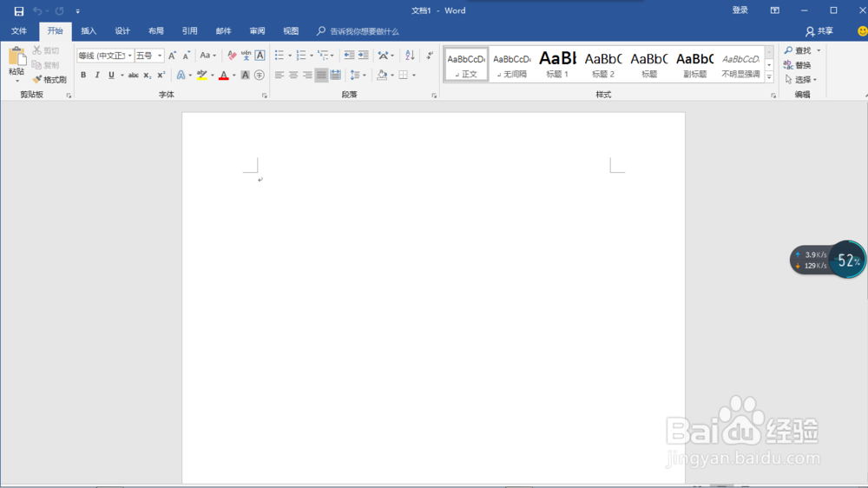Click the Sign in (登录) button

(x=740, y=10)
